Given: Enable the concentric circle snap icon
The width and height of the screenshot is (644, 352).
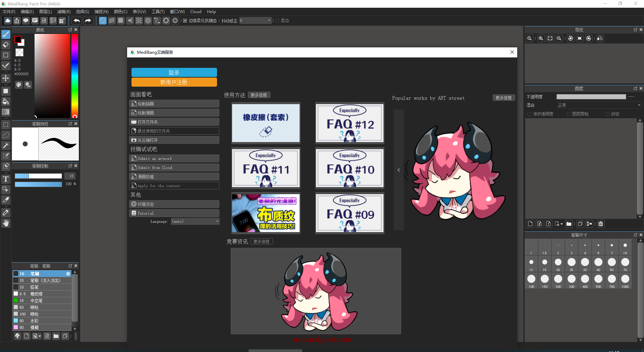Looking at the screenshot, I should tap(148, 21).
